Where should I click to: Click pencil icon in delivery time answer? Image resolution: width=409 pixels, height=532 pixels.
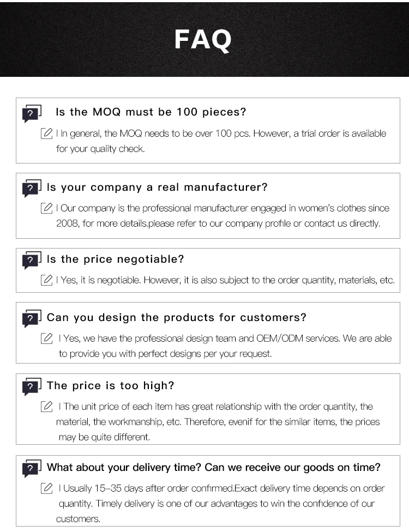tap(46, 488)
